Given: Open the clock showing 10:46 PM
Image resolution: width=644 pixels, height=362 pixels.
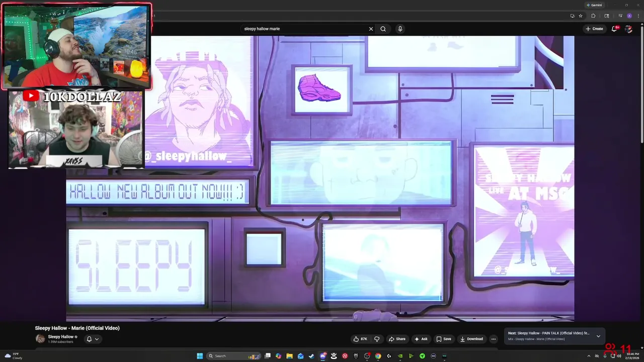Looking at the screenshot, I should (x=633, y=356).
